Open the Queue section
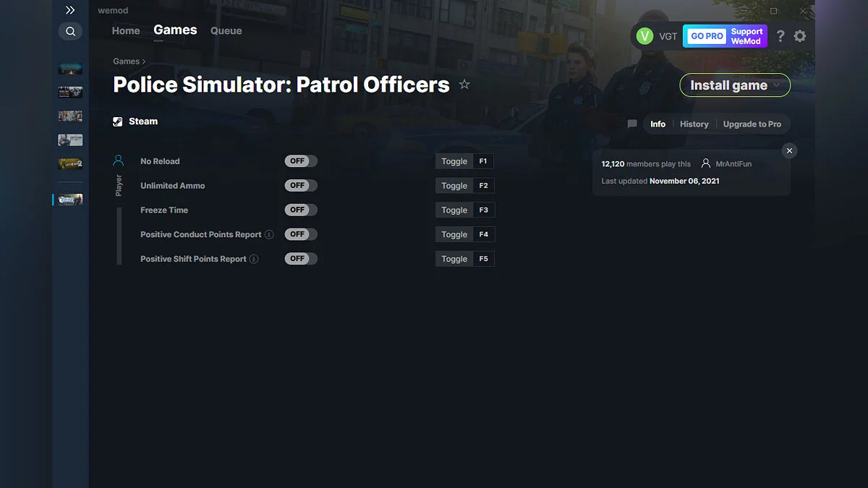Viewport: 868px width, 488px height. pos(226,30)
